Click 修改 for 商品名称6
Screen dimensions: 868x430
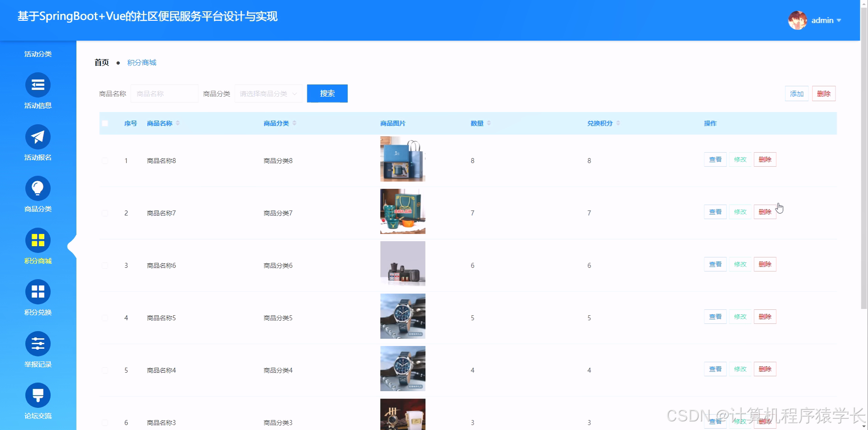(x=740, y=264)
